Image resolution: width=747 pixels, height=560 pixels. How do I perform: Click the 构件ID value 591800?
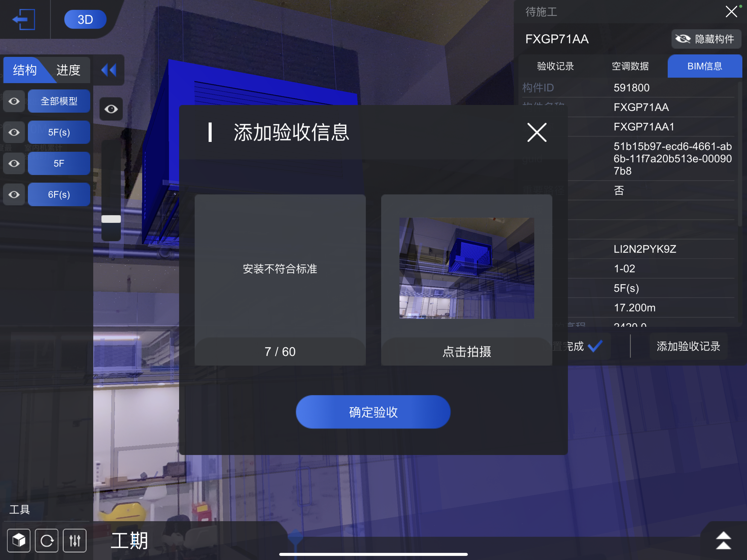632,88
